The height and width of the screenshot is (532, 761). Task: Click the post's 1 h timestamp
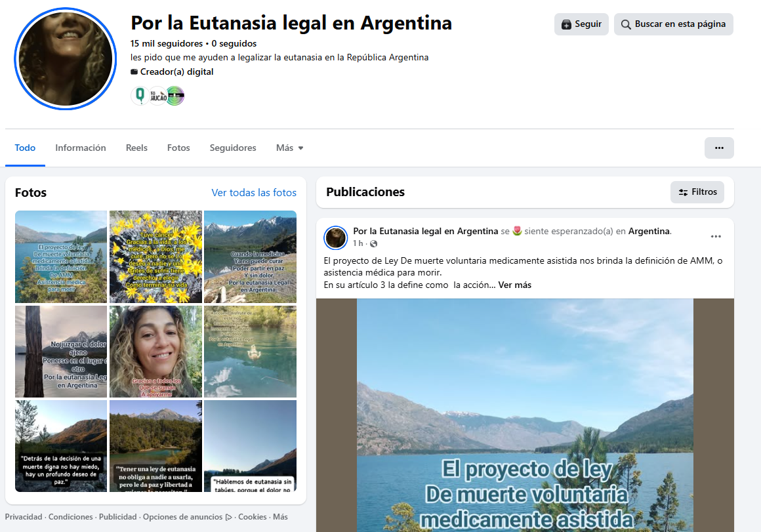tap(358, 243)
